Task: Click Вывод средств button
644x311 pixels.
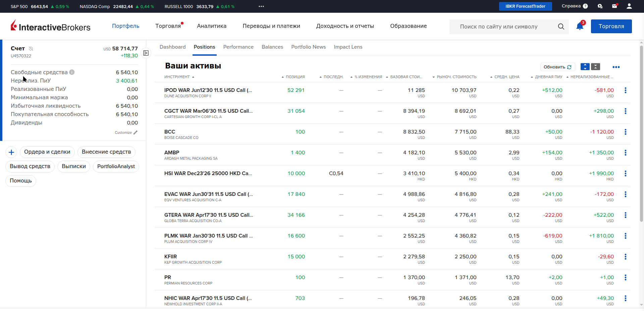Action: pos(30,166)
